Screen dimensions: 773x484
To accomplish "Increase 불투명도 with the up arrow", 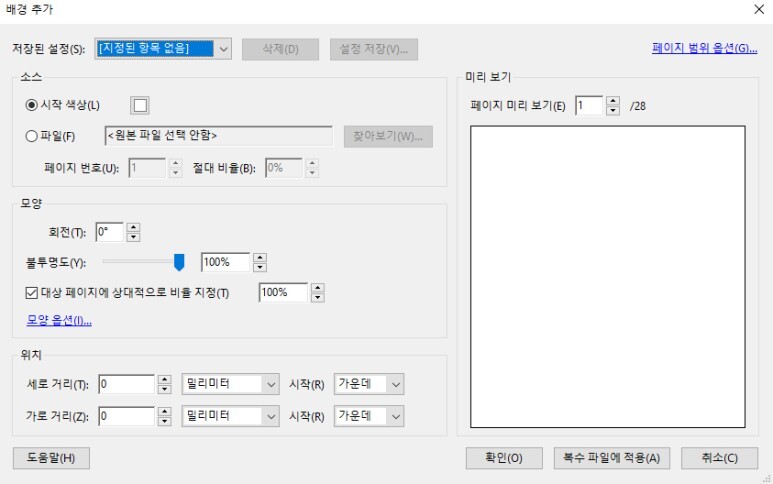I will pyautogui.click(x=260, y=257).
